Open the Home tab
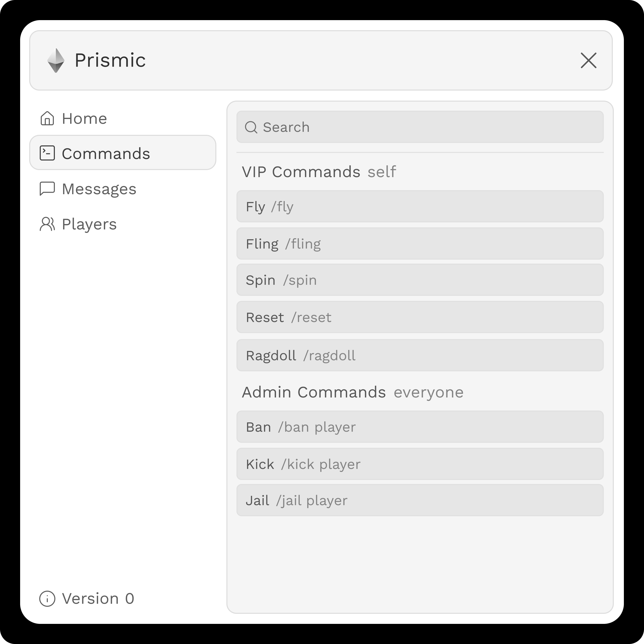The height and width of the screenshot is (644, 644). pyautogui.click(x=84, y=119)
